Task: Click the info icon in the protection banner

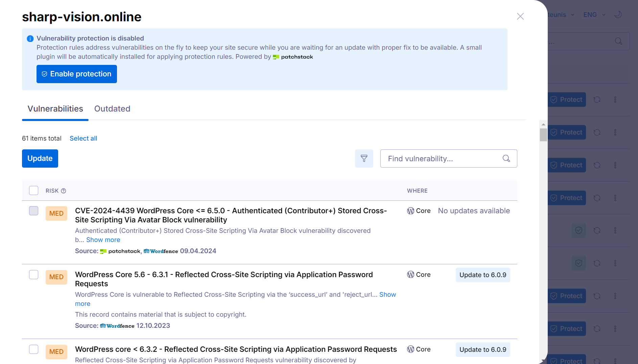Action: pos(30,39)
